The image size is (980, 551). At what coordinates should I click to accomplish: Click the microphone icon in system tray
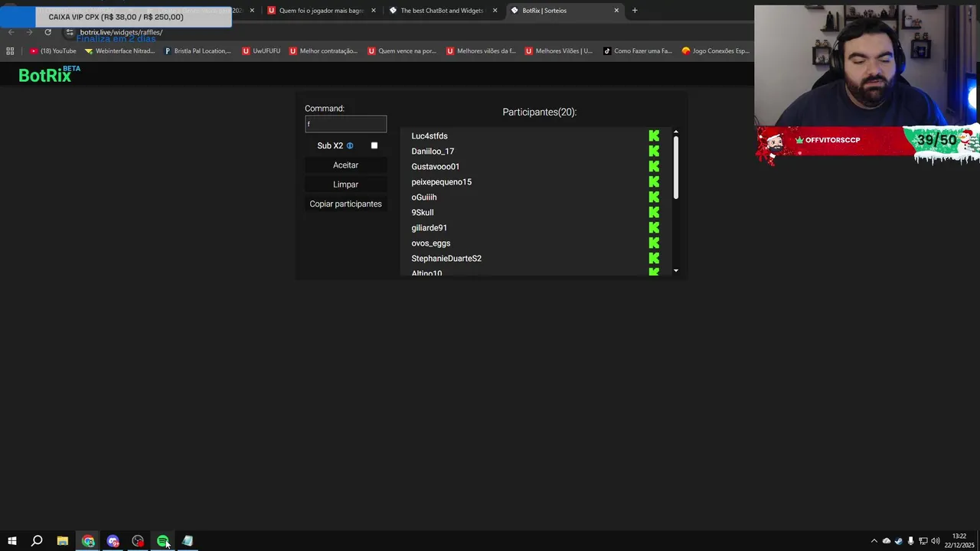[910, 541]
